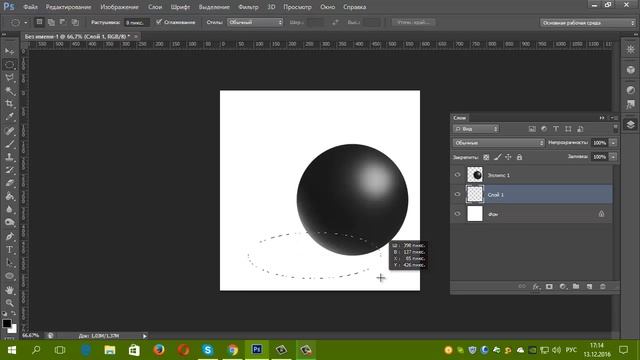Open Windows Start button
This screenshot has height=360, width=640.
(11, 350)
